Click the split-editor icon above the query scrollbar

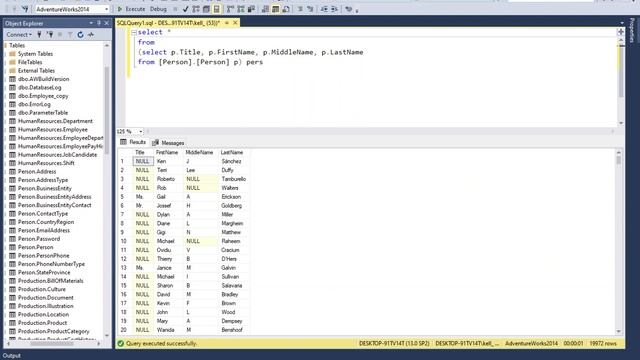click(621, 31)
